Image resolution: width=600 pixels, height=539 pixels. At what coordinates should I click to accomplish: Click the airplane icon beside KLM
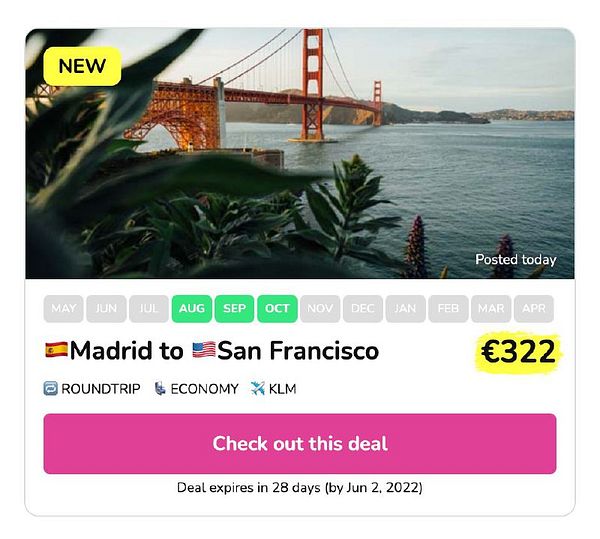[258, 389]
